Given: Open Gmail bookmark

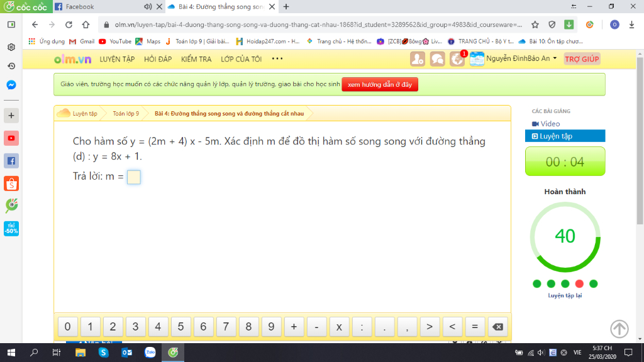Looking at the screenshot, I should 82,41.
